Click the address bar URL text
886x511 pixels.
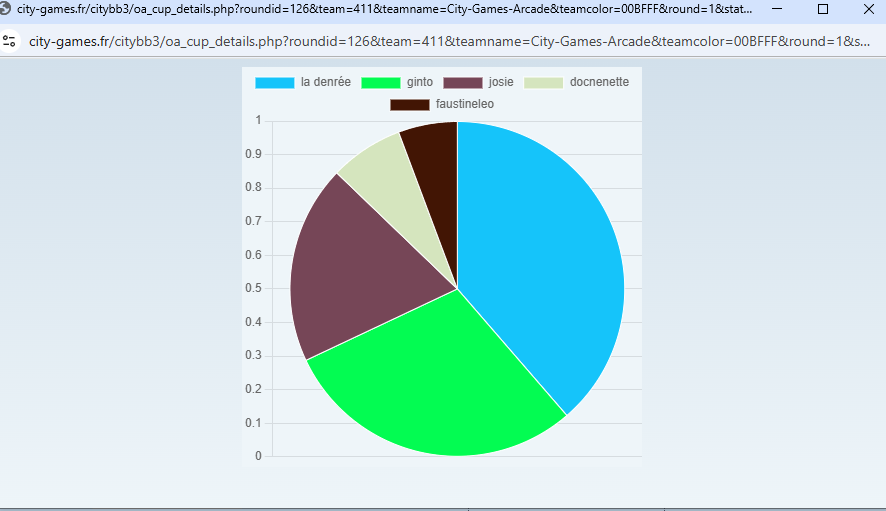pos(450,41)
